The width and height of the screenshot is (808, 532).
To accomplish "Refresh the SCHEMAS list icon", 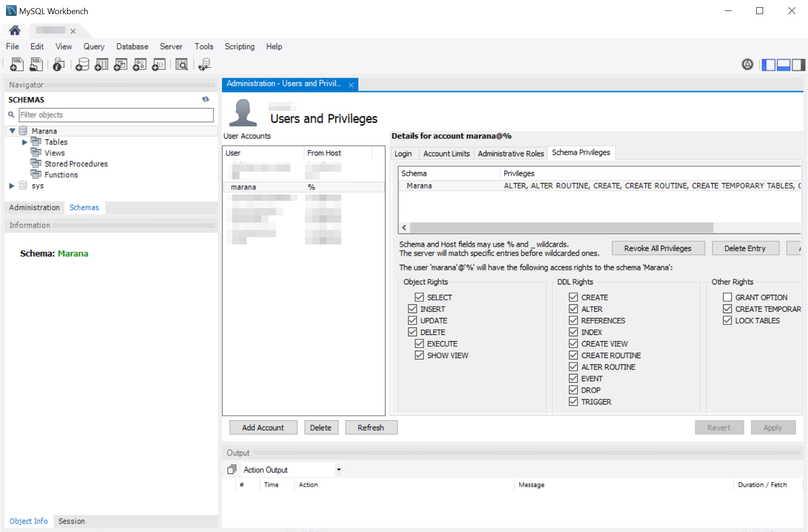I will (206, 99).
